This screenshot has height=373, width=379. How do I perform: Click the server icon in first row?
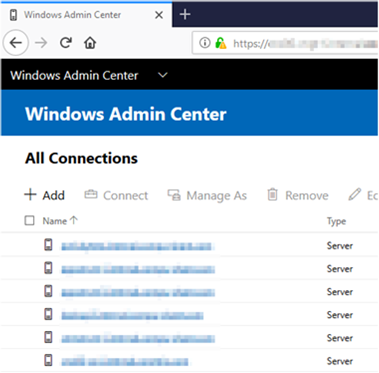pyautogui.click(x=48, y=245)
